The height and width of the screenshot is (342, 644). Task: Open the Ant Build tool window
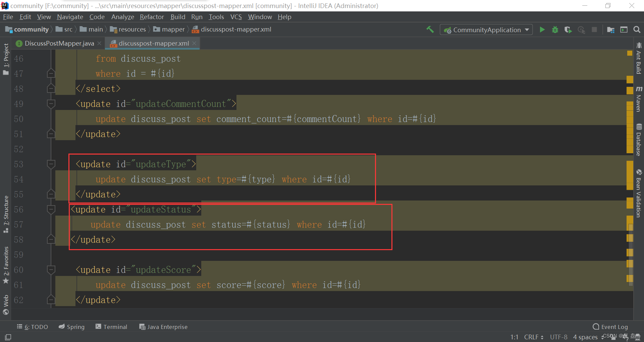point(639,58)
